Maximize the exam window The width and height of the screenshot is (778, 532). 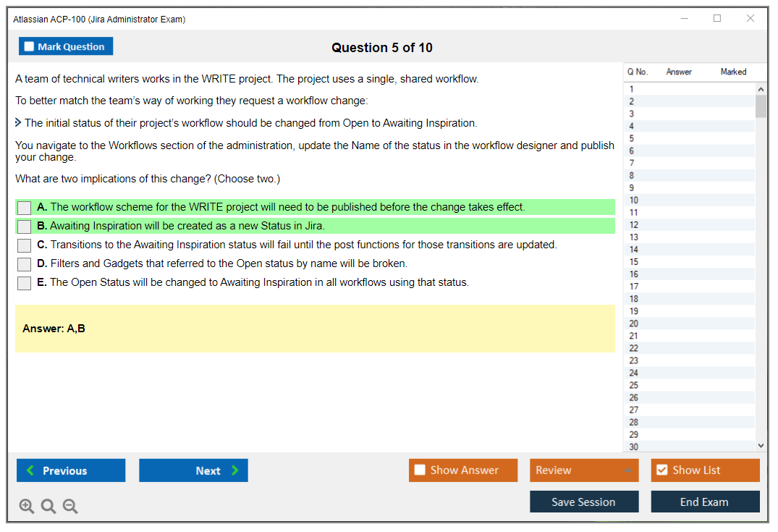(x=717, y=19)
